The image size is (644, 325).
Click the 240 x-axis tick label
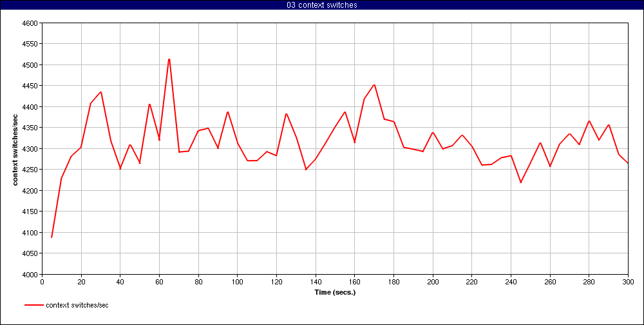pyautogui.click(x=511, y=282)
